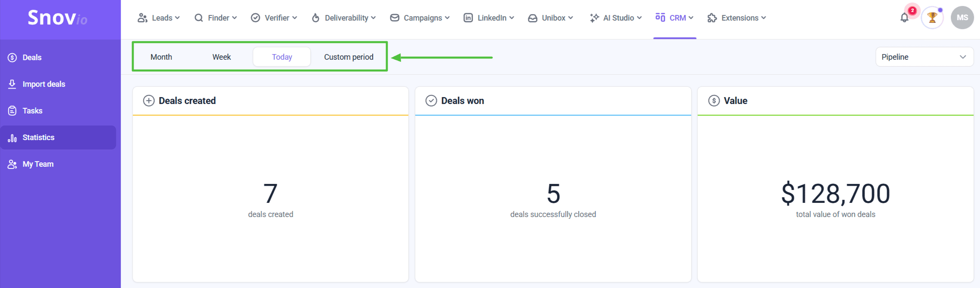Click the Snov.io logo
980x288 pixels.
[x=58, y=18]
